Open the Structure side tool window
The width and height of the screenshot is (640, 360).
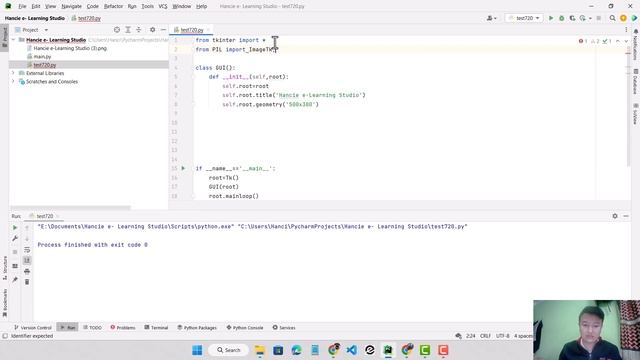coord(4,268)
